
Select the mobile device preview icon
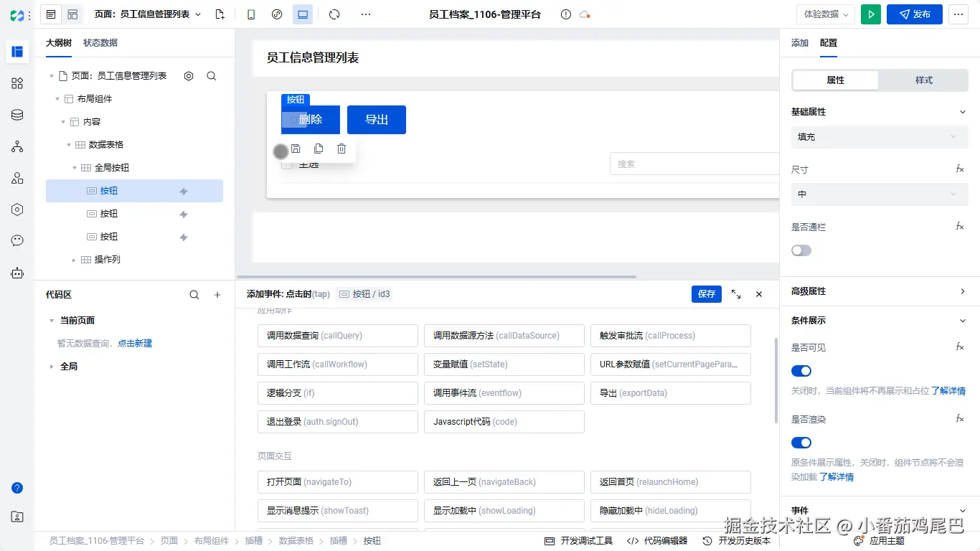(251, 14)
